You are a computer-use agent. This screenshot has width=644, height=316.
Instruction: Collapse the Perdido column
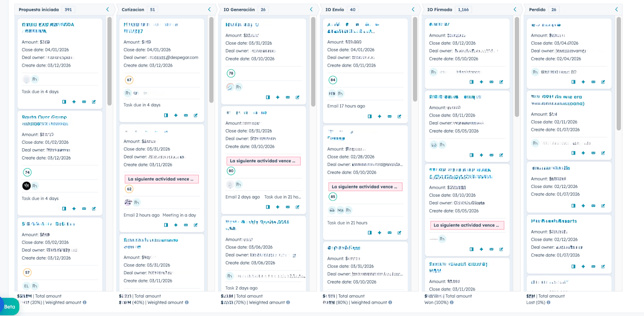pos(617,9)
